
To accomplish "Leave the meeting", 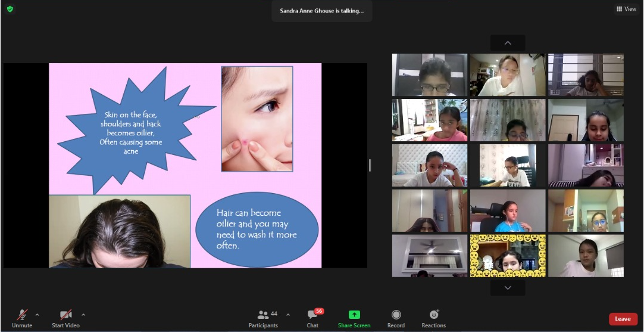I will pyautogui.click(x=623, y=319).
